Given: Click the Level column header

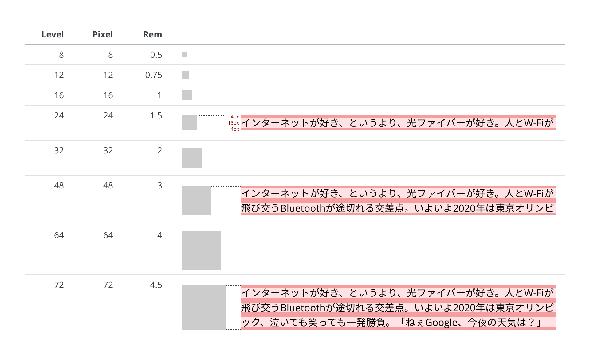Looking at the screenshot, I should [53, 34].
